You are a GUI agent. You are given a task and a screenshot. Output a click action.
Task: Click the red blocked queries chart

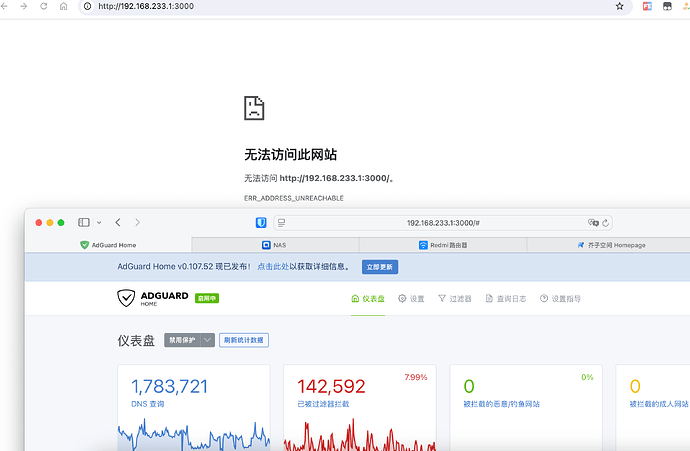(360, 433)
